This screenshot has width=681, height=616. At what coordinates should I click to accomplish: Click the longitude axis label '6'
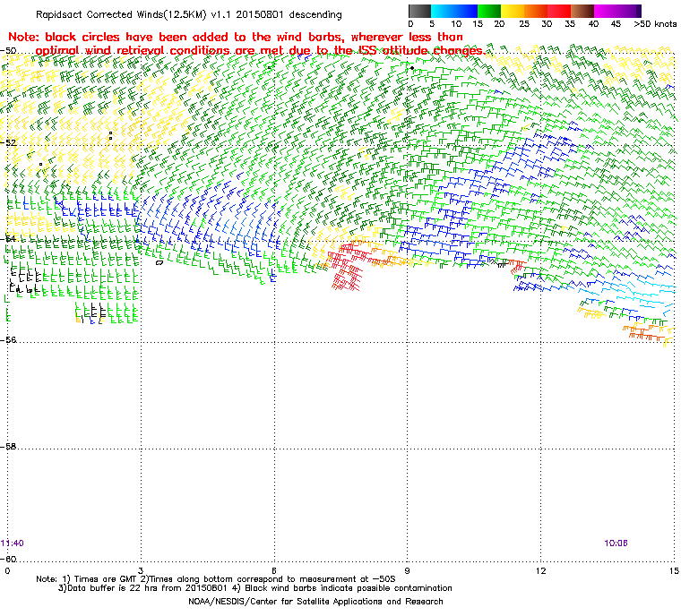(274, 570)
